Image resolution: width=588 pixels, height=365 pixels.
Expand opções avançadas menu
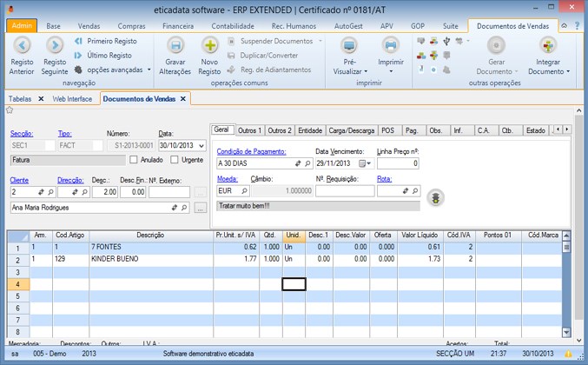coord(115,69)
